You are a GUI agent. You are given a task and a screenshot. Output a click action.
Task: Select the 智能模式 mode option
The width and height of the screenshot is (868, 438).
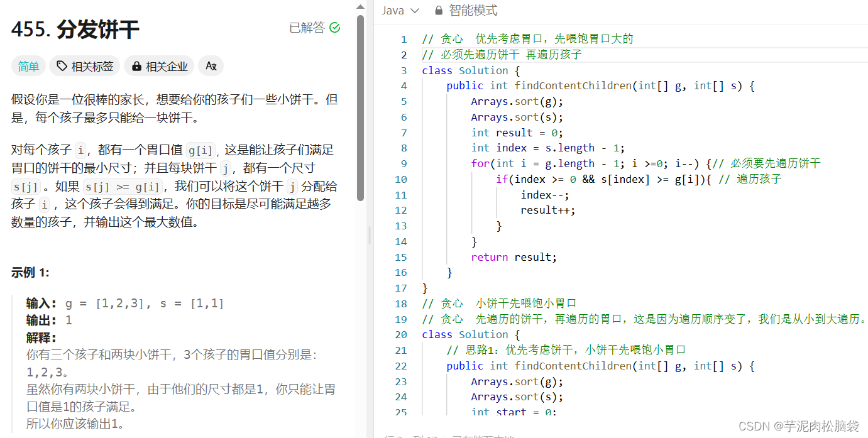(x=473, y=10)
